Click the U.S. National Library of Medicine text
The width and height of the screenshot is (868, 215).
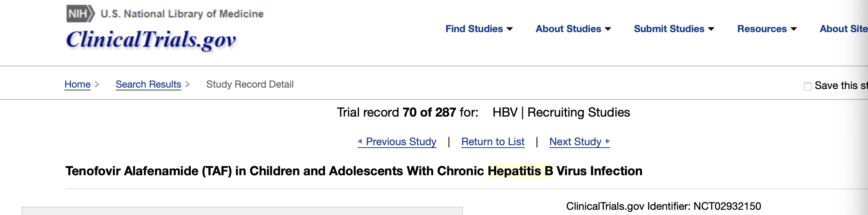pos(182,14)
